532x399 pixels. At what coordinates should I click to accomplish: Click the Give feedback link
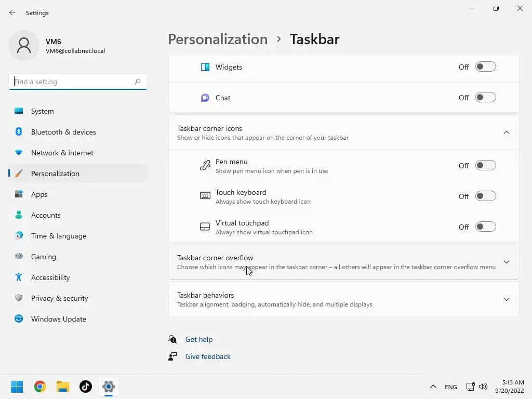click(x=208, y=356)
